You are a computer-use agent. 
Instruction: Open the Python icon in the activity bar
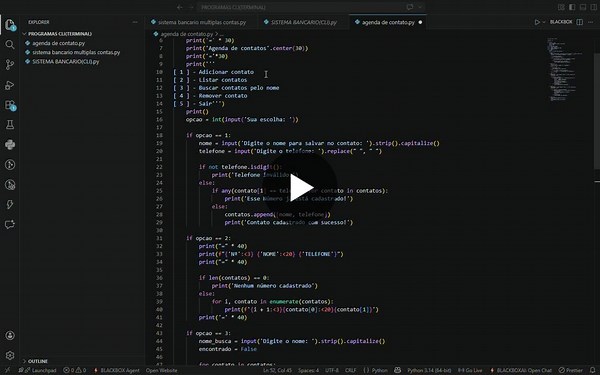coord(10,145)
